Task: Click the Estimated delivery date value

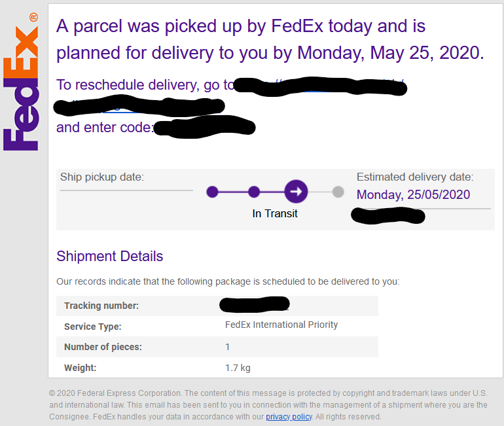Action: (x=413, y=194)
